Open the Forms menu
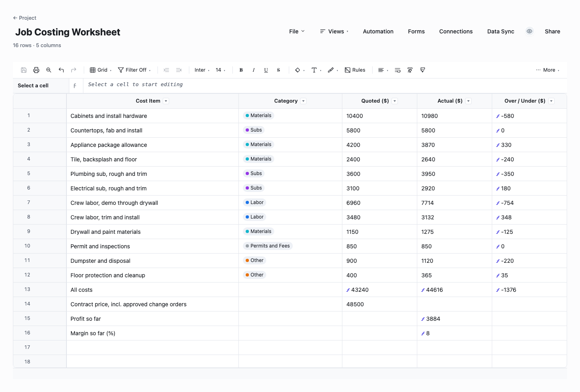 416,31
